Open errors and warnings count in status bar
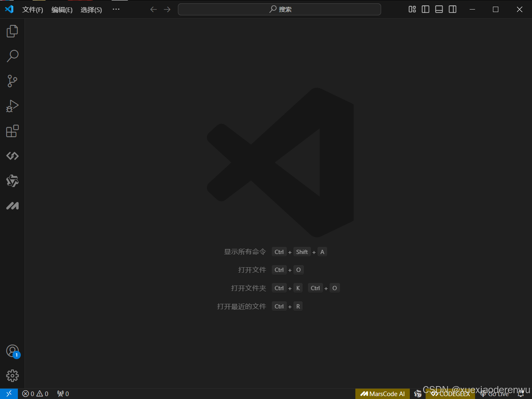 click(35, 394)
